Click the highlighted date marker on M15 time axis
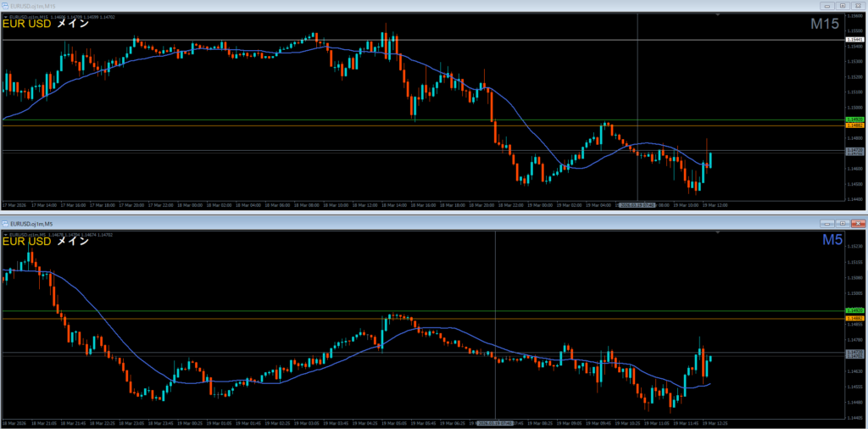 637,204
